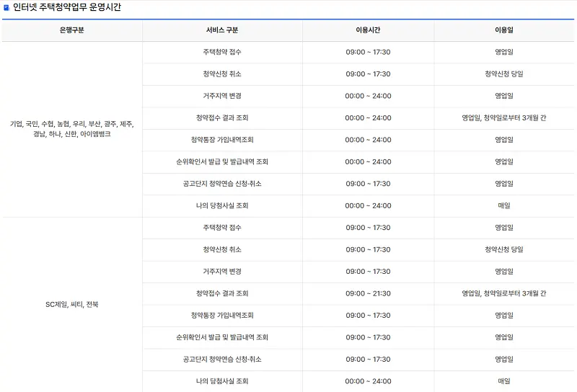
Task: Click '거주지역 변경' in the 기업·국민 bank group
Action: [x=222, y=96]
